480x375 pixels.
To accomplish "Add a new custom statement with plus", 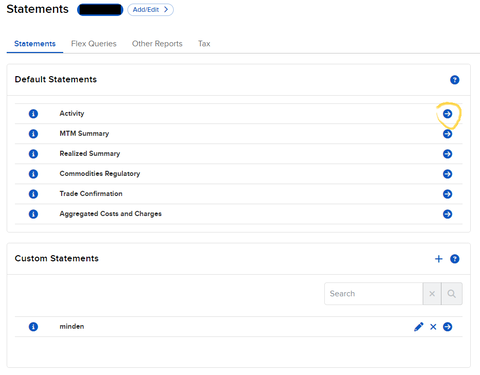I will 439,259.
